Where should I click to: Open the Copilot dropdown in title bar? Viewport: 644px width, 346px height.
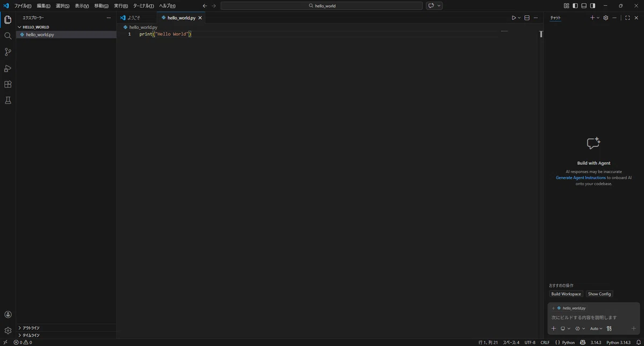(440, 6)
